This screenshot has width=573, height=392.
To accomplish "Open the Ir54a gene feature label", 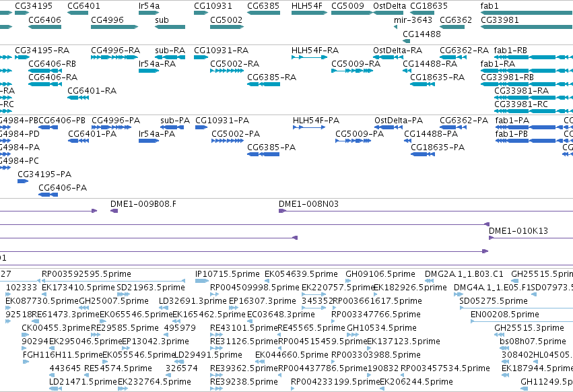I will pos(149,6).
